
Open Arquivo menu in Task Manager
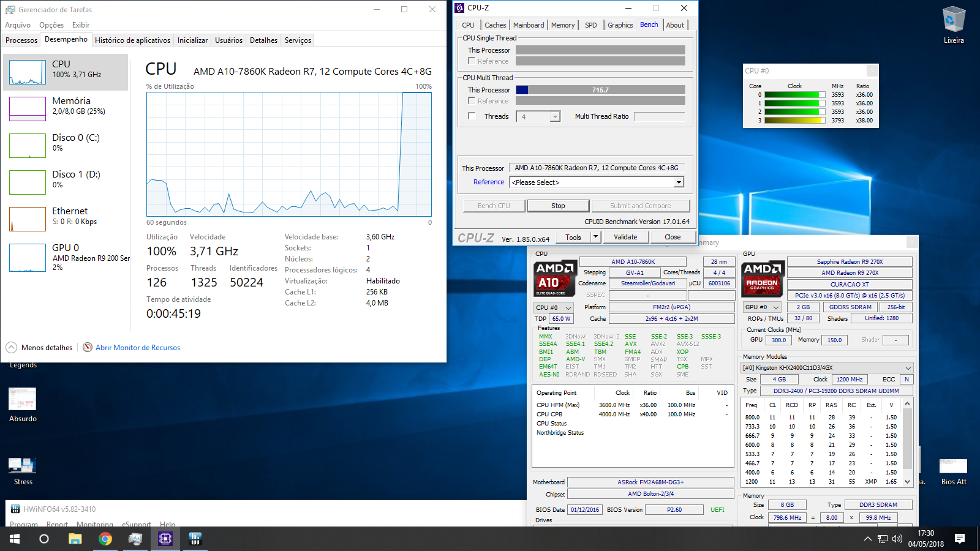(x=18, y=25)
